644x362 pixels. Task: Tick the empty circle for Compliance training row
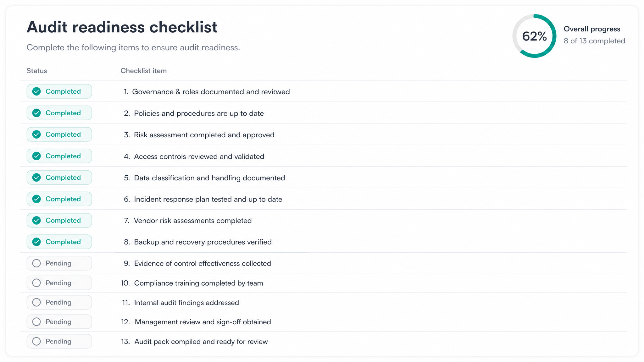pos(36,283)
